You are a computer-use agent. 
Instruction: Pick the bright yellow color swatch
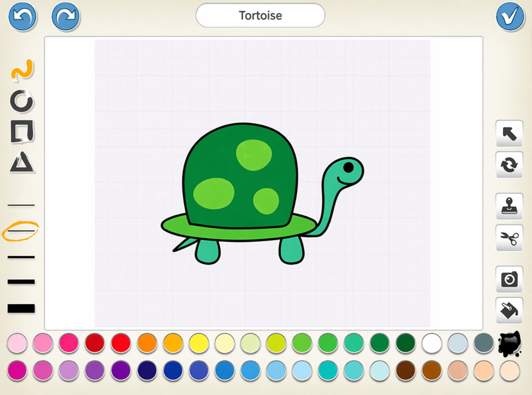(199, 343)
